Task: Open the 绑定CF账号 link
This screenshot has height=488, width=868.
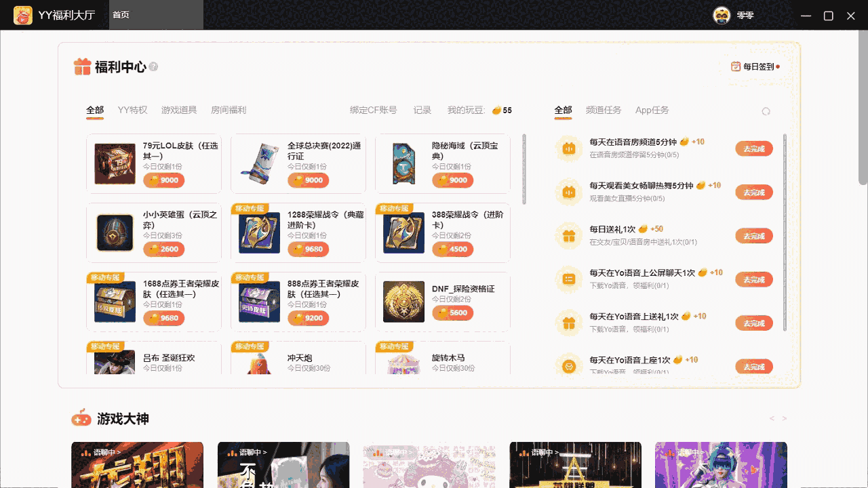Action: [375, 110]
